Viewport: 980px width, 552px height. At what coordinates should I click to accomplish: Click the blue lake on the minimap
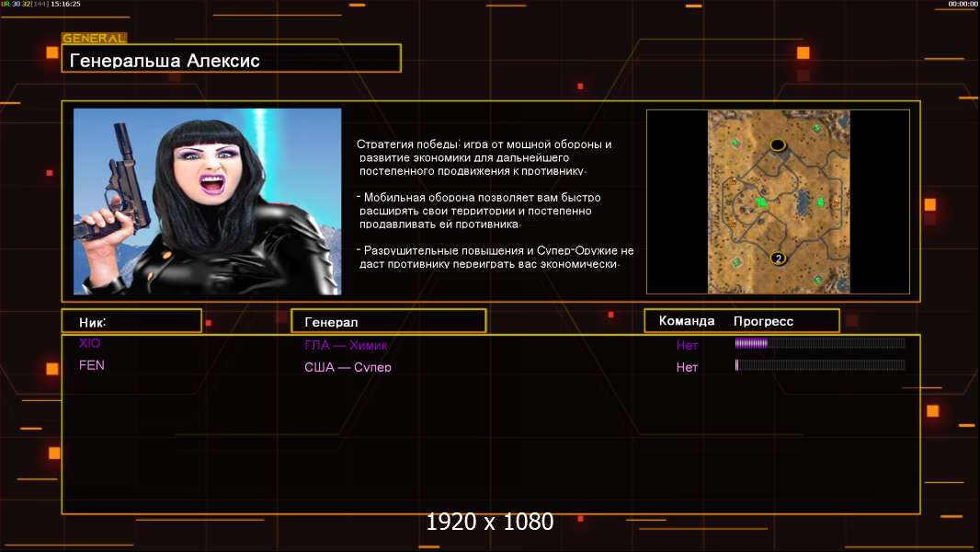click(x=802, y=200)
